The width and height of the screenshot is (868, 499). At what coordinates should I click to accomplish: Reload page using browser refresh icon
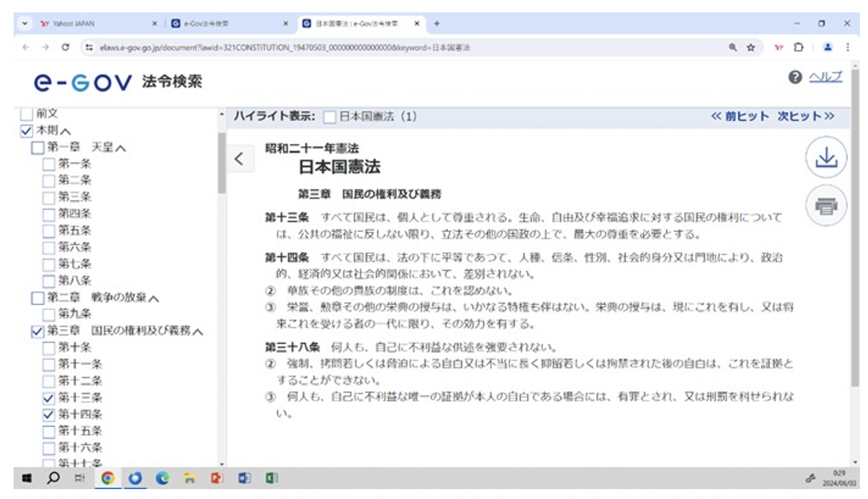click(x=65, y=47)
